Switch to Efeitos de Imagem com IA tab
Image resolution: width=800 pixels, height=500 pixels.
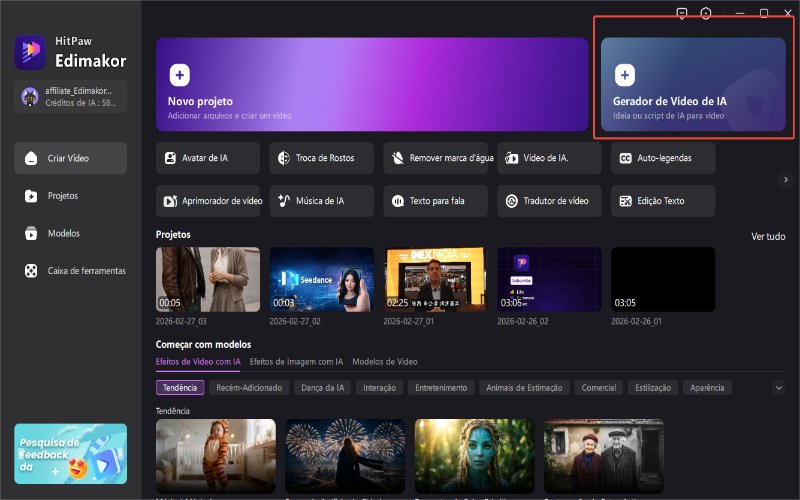[x=296, y=362]
